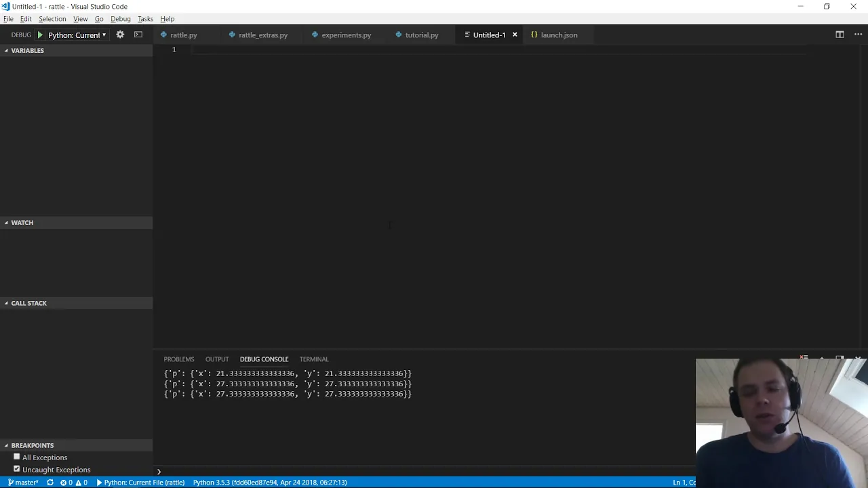
Task: Open the editor more actions ellipsis
Action: [x=856, y=35]
